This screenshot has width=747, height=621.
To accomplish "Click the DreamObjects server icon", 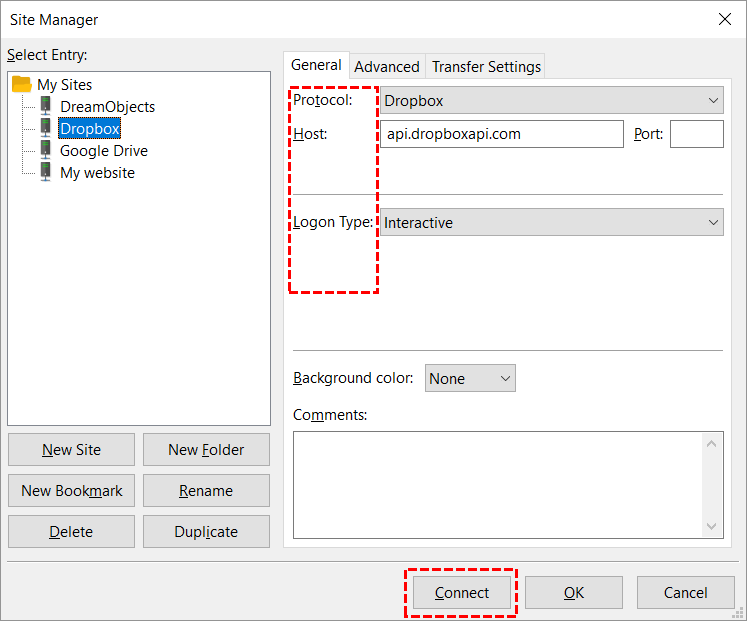I will click(x=45, y=106).
